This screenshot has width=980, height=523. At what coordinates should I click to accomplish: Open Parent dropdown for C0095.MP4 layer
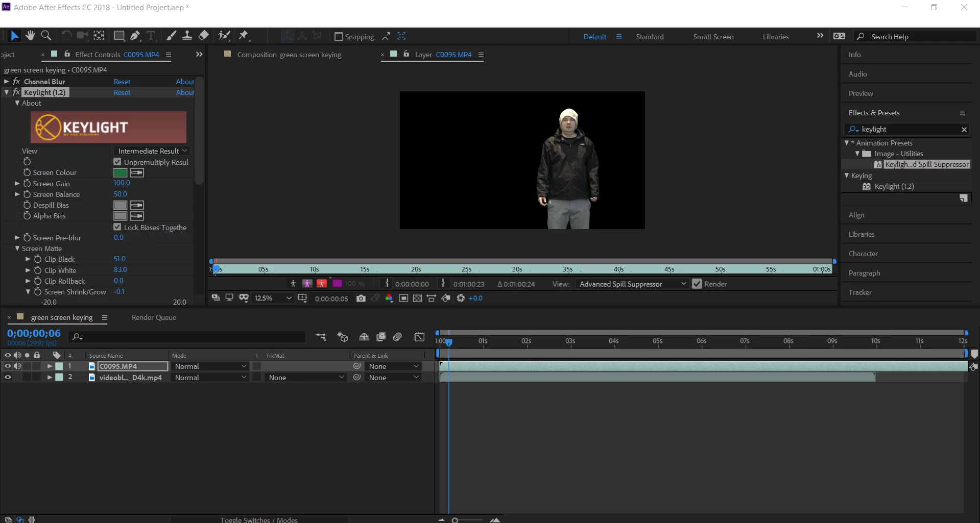click(x=393, y=366)
